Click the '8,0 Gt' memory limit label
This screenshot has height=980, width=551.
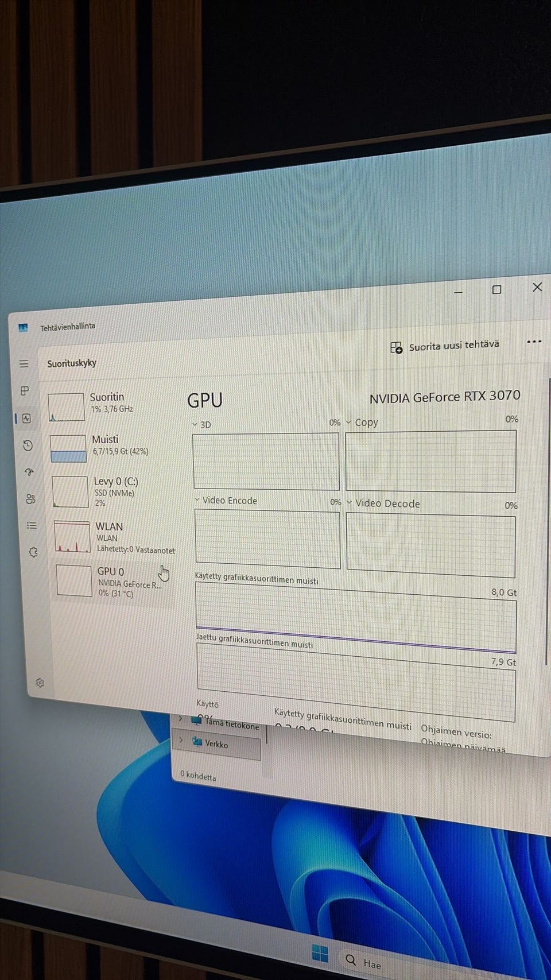[x=504, y=592]
